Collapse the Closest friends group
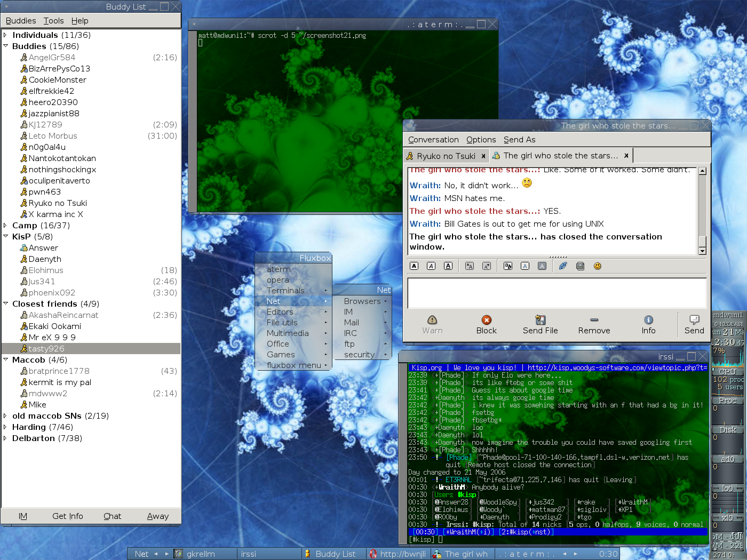The image size is (747, 560). point(5,304)
